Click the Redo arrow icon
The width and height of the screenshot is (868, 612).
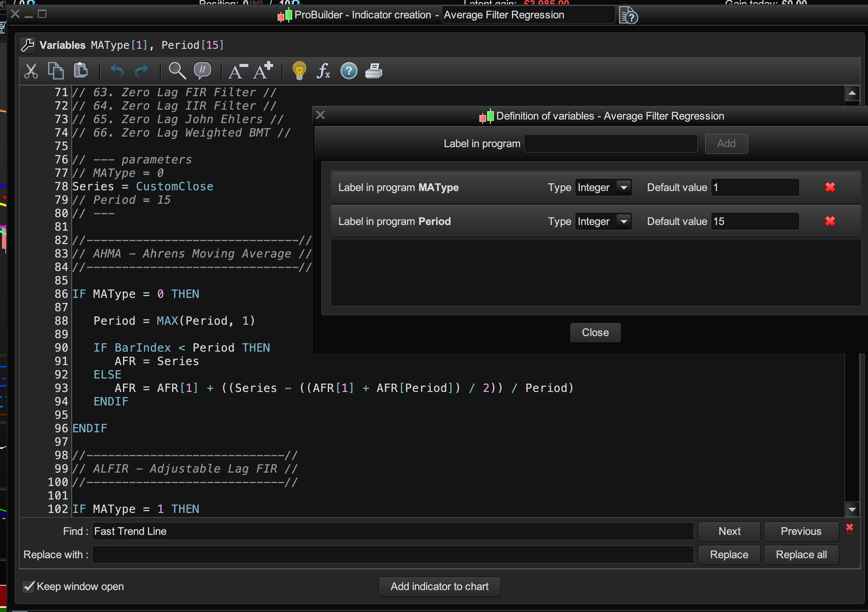142,71
